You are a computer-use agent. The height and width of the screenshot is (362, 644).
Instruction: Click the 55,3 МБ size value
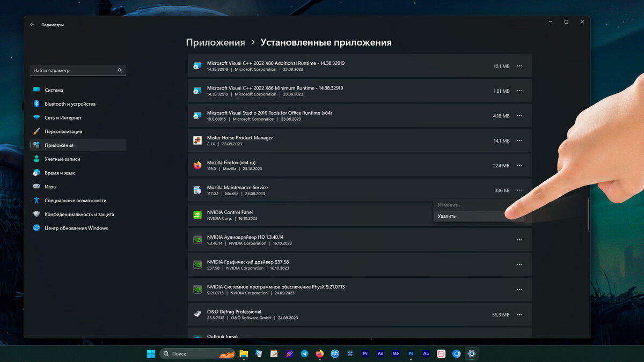500,314
